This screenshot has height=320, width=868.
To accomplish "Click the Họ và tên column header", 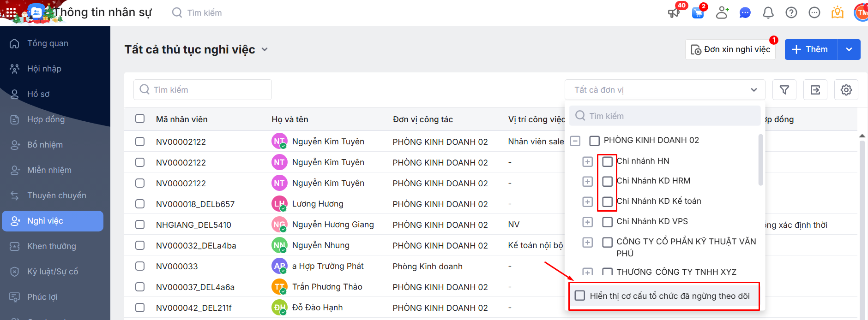I will pos(290,119).
